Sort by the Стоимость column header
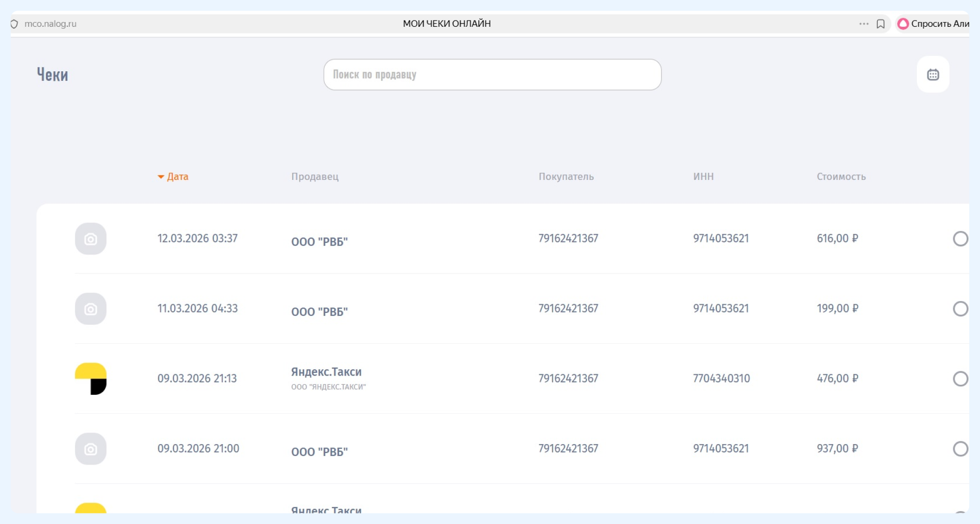Screen dimensions: 980x524 pos(841,177)
